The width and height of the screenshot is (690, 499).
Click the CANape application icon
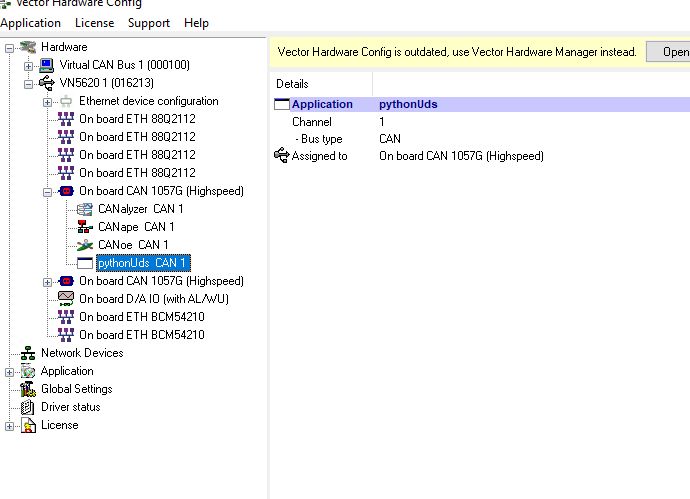(x=85, y=227)
